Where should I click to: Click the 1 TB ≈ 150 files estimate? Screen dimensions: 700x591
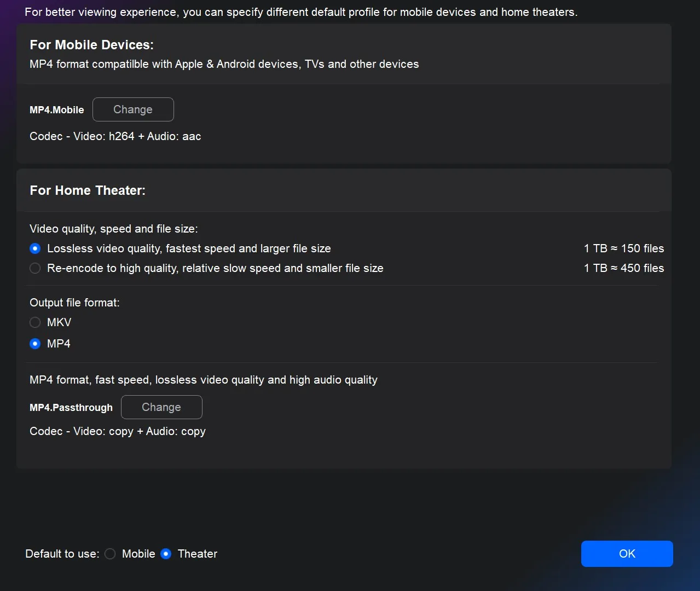623,248
